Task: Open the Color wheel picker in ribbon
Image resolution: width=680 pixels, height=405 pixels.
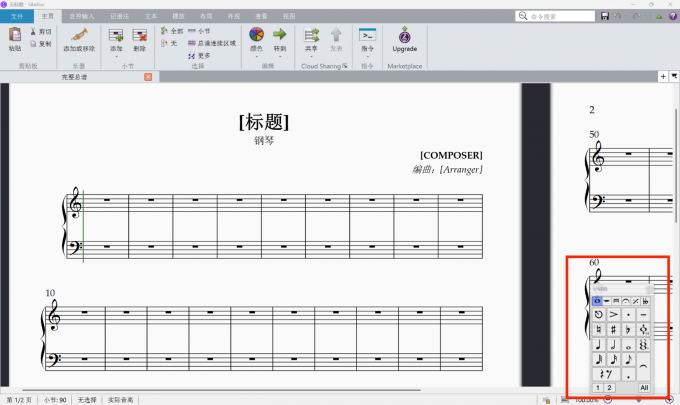Action: 256,34
